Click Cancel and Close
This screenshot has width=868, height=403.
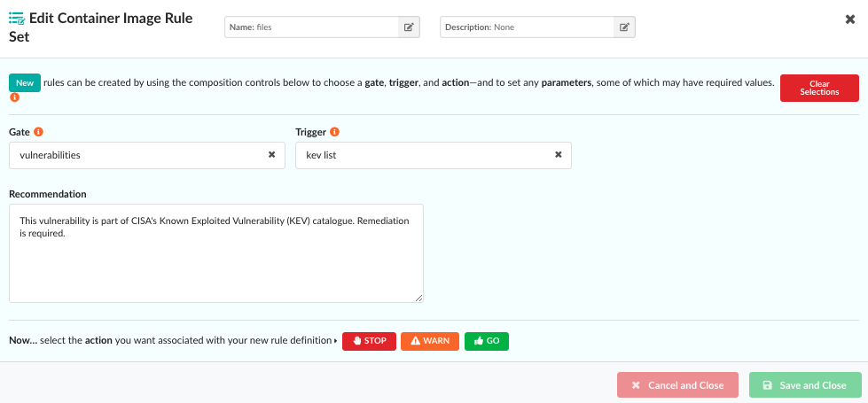677,385
